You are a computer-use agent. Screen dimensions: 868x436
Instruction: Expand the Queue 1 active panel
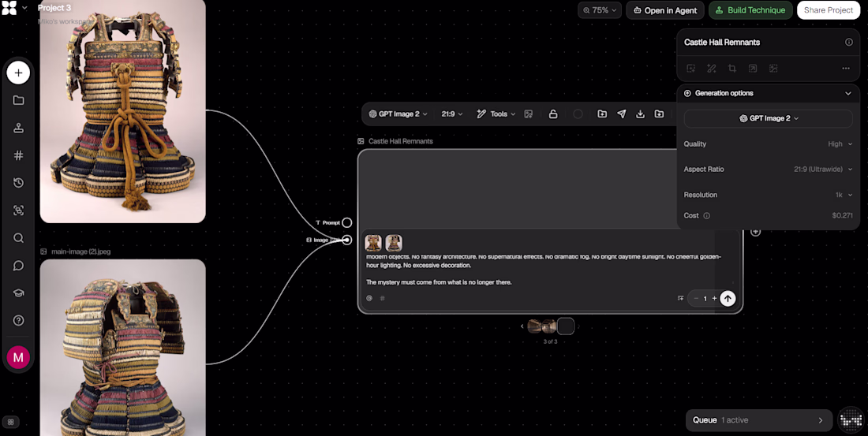tap(759, 420)
